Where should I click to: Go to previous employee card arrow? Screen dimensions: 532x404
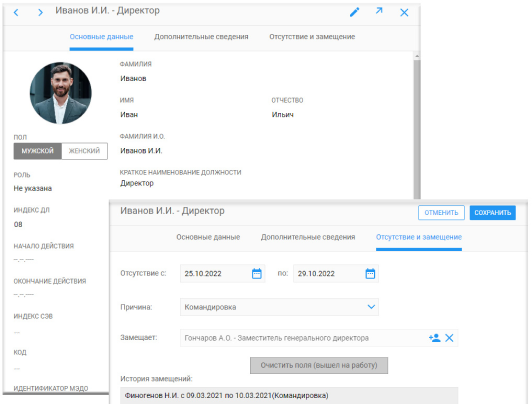pyautogui.click(x=16, y=13)
